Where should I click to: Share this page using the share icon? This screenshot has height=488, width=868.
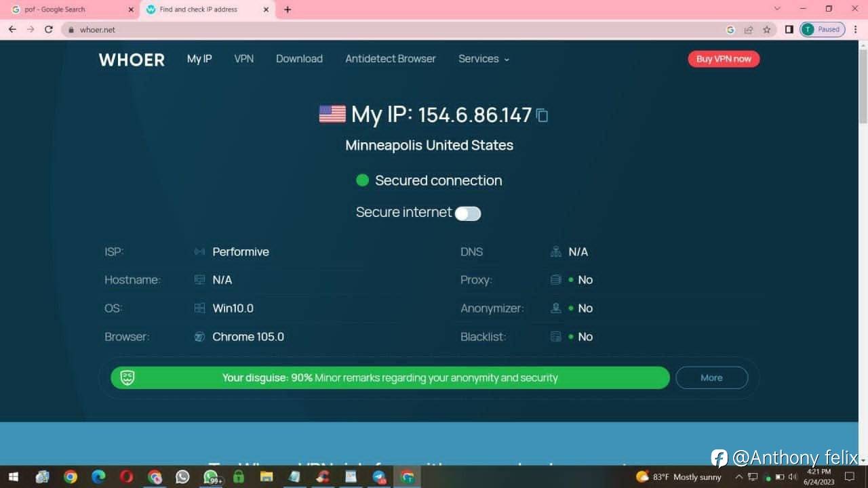pos(749,30)
